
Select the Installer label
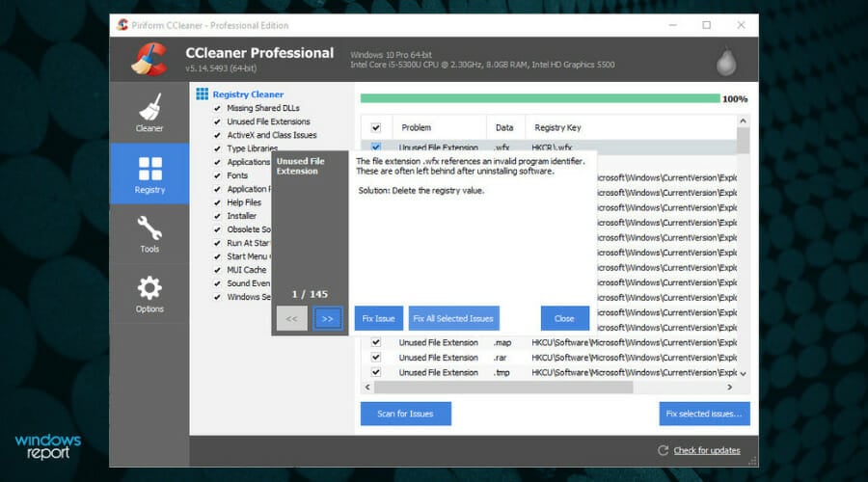241,216
